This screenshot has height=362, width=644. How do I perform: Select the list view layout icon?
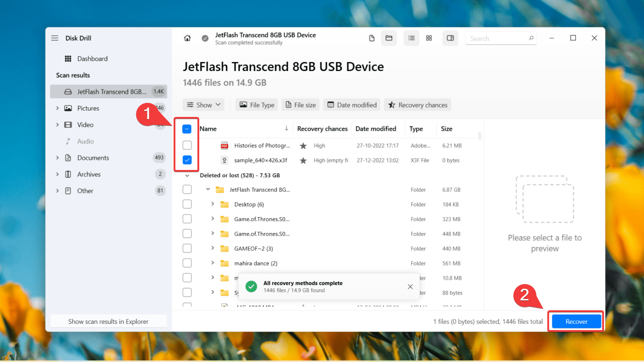click(x=411, y=38)
